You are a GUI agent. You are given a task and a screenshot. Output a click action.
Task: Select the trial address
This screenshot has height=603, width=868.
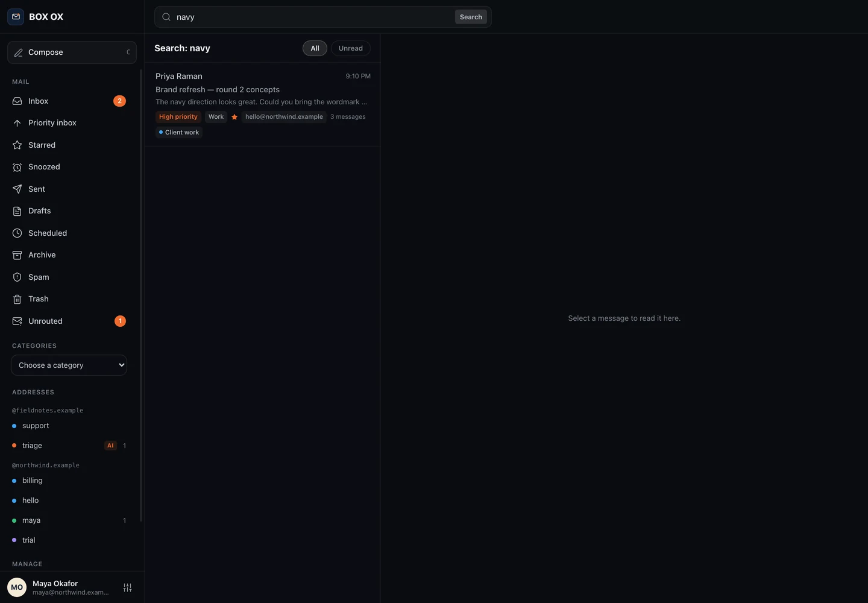[x=69, y=540]
